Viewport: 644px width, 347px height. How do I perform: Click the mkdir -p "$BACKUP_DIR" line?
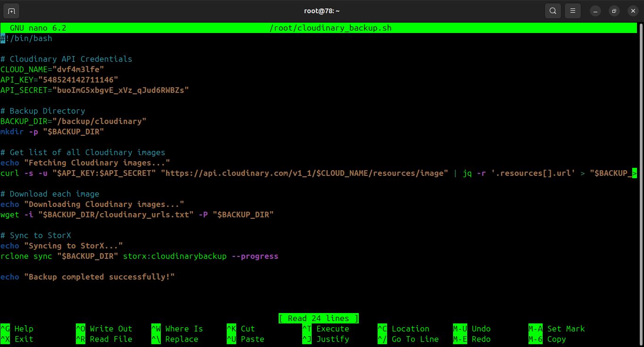pyautogui.click(x=52, y=132)
